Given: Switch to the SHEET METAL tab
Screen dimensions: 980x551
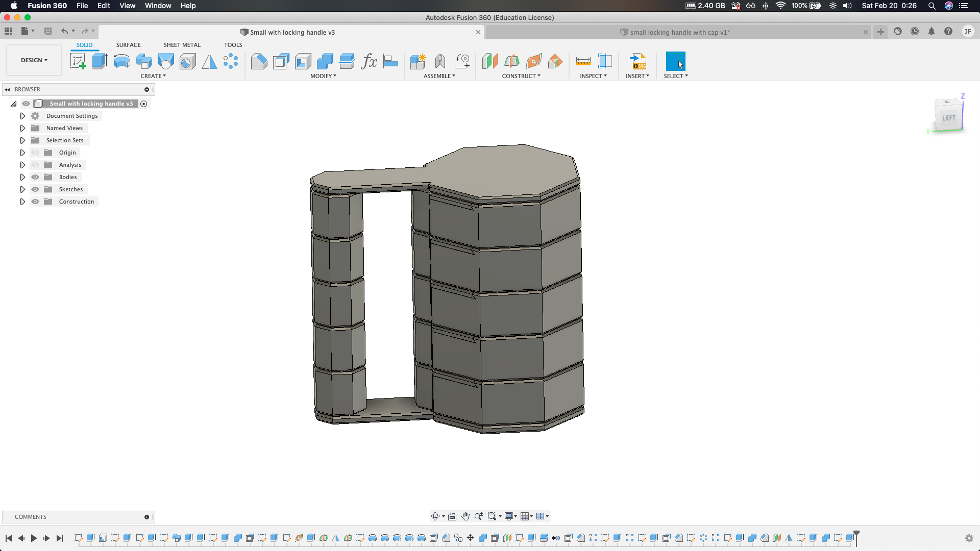Looking at the screenshot, I should coord(182,45).
